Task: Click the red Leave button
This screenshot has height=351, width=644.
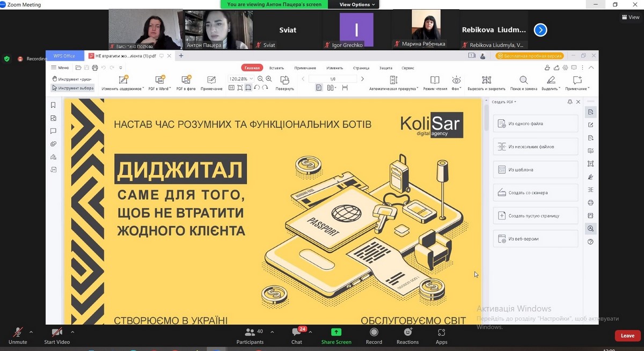Action: point(627,335)
